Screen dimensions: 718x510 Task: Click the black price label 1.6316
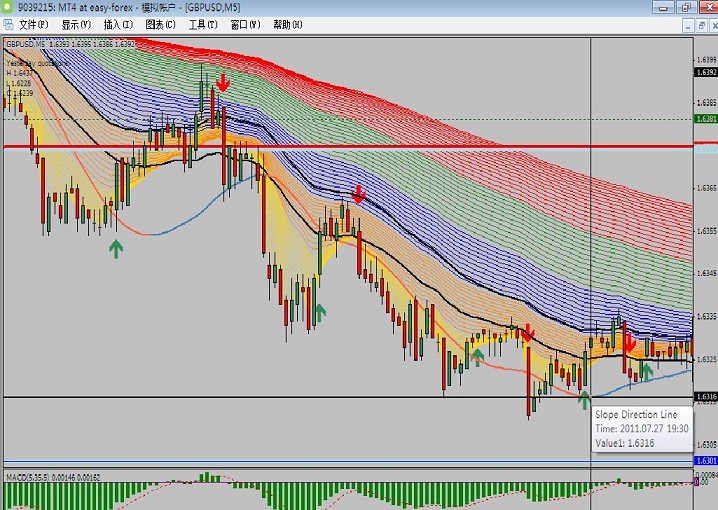706,396
